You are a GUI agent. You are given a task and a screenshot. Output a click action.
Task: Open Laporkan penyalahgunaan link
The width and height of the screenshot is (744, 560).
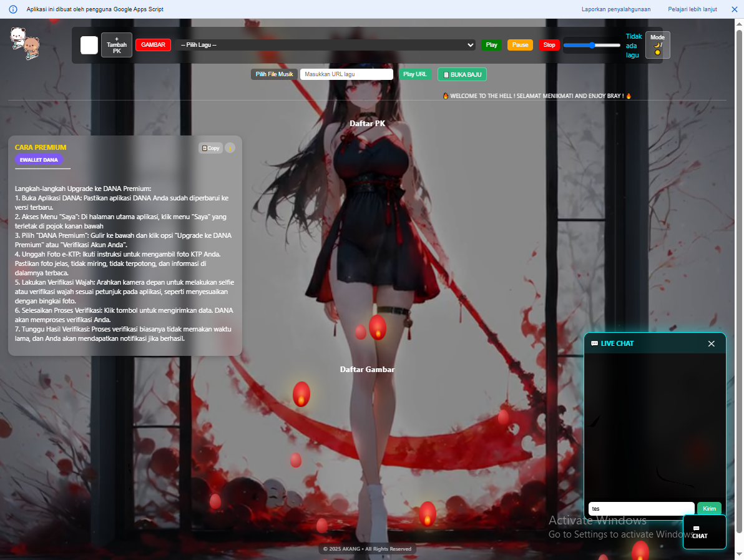(616, 9)
